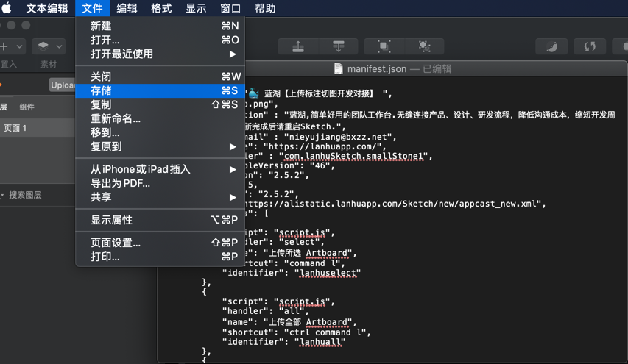Open the 窗口 menu
The height and width of the screenshot is (364, 628).
[230, 8]
